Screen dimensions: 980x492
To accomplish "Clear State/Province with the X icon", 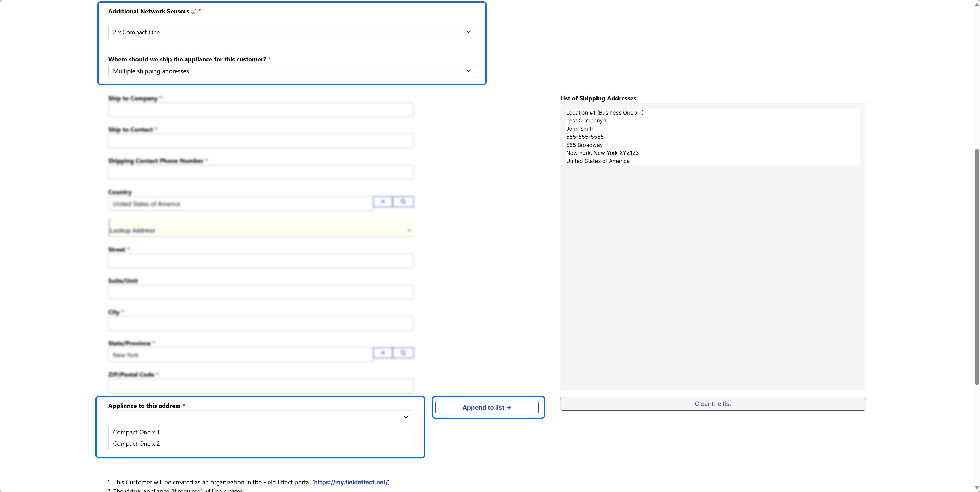I will point(383,353).
